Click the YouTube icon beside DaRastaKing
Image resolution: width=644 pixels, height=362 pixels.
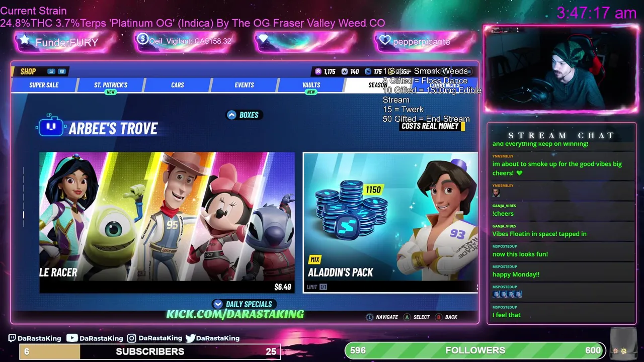point(72,338)
